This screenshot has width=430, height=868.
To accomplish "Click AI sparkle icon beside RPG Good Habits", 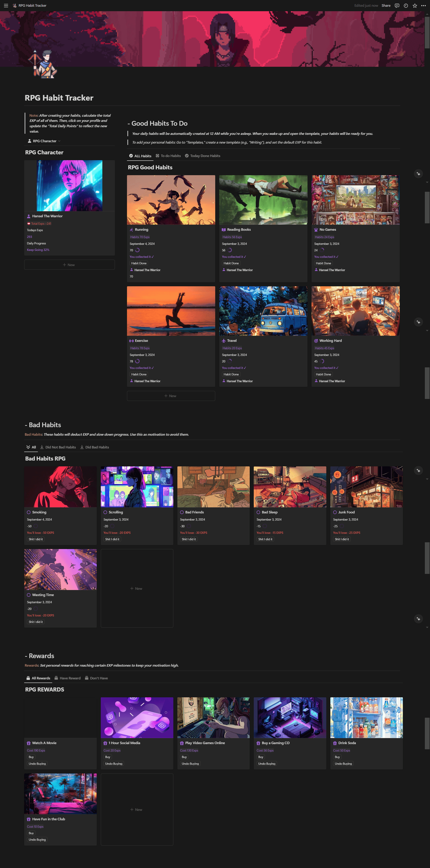I will (x=418, y=174).
